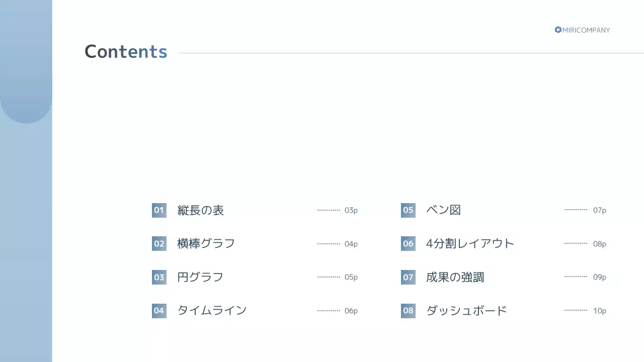Click the 06 number badge
This screenshot has height=362, width=644.
point(408,244)
